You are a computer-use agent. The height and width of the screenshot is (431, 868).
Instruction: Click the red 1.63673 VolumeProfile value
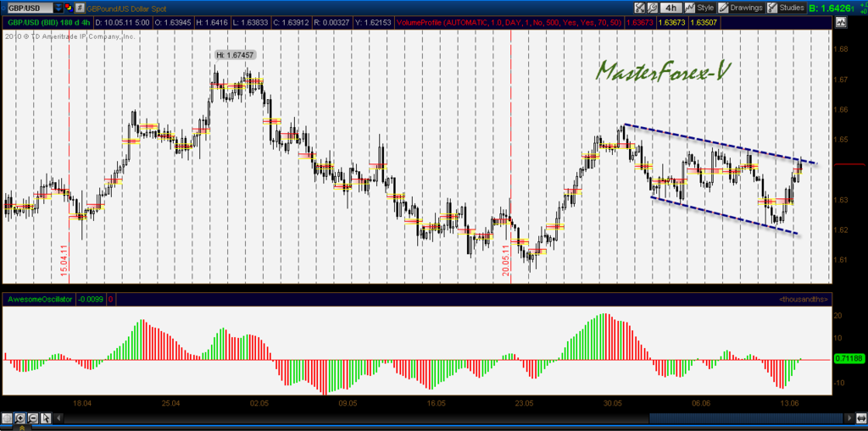642,23
